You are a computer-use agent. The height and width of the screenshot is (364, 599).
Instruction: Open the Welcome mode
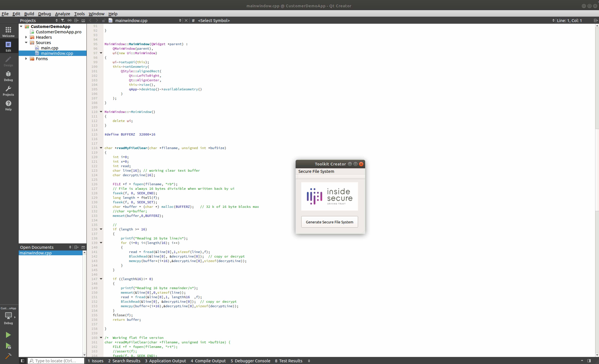tap(8, 32)
